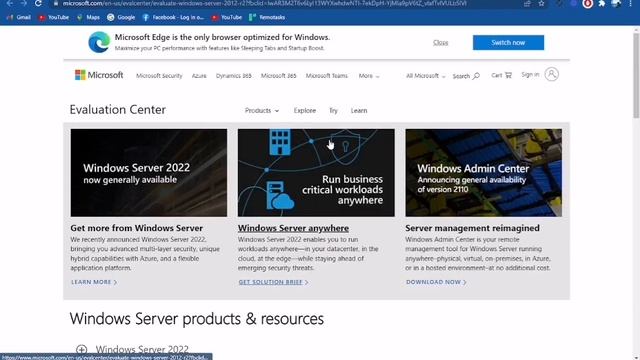This screenshot has height=360, width=640.
Task: Click the DOWNLOAD NOW link
Action: pos(436,282)
